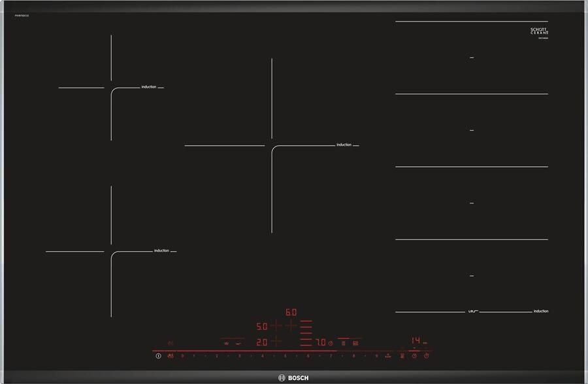Select the front-left zone showing 2.0
Image resolution: width=588 pixels, height=384 pixels.
click(261, 341)
